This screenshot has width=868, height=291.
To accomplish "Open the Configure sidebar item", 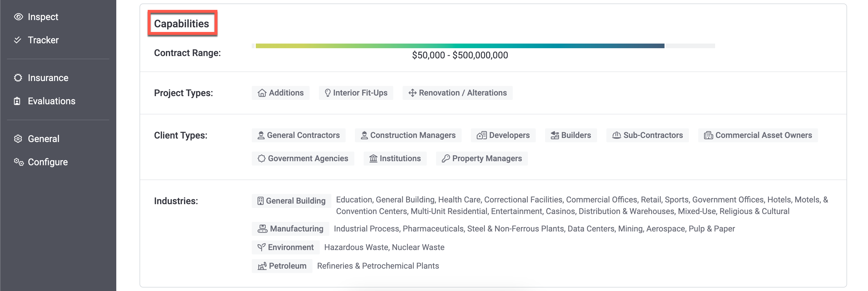I will tap(47, 162).
